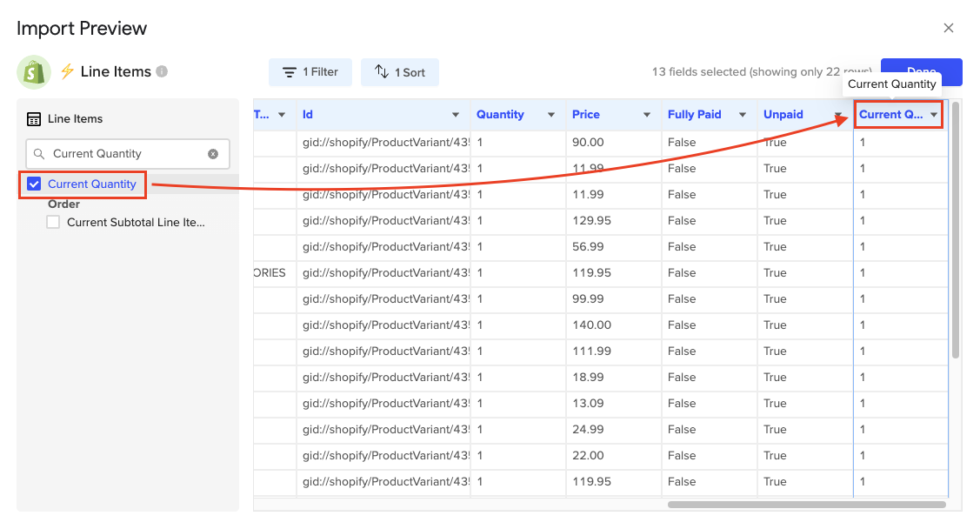Viewport: 980px width, 529px height.
Task: Select the Price column header
Action: [614, 115]
